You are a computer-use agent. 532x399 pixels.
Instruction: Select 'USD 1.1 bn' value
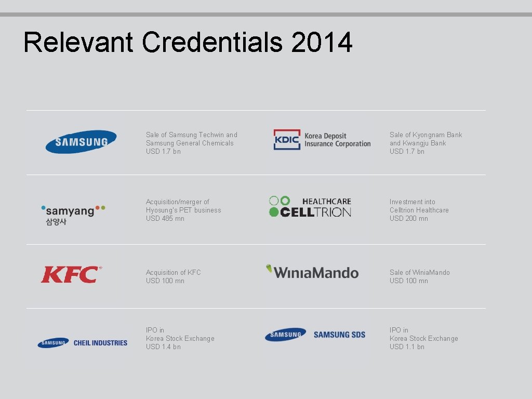[x=407, y=347]
